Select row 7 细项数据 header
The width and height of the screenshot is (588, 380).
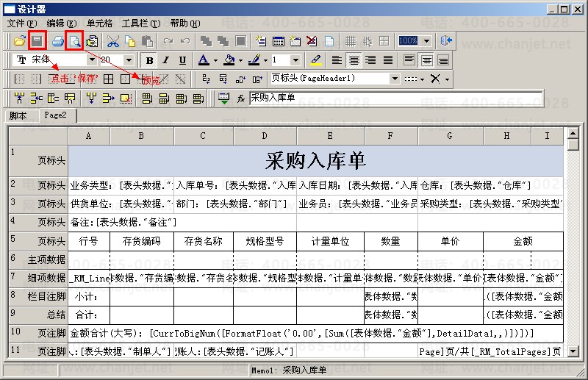coord(38,279)
